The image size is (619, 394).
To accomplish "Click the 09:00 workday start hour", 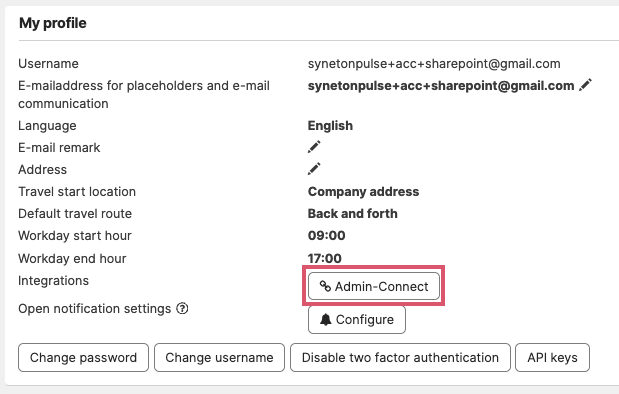I will tap(326, 236).
